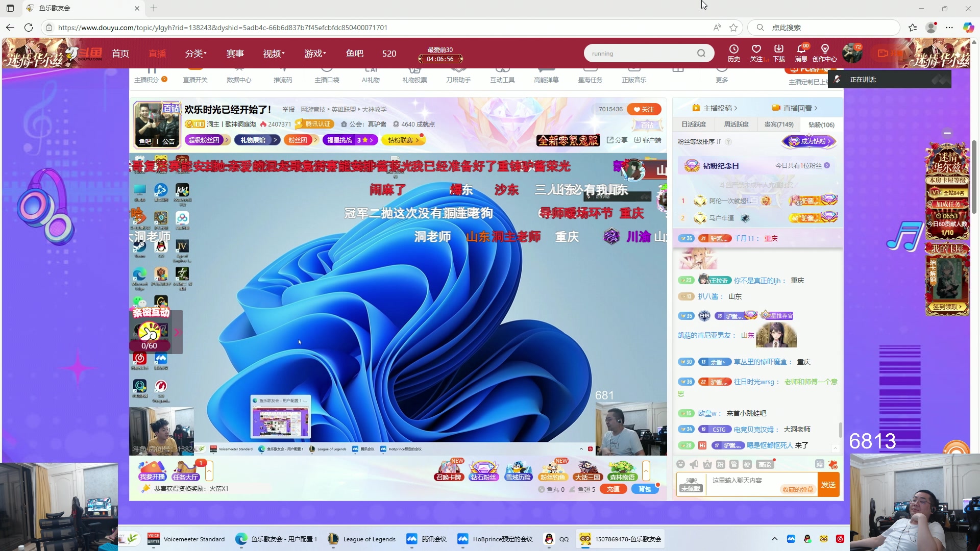Switch to the 周活跃度 tab
980x551 pixels.
pos(736,124)
